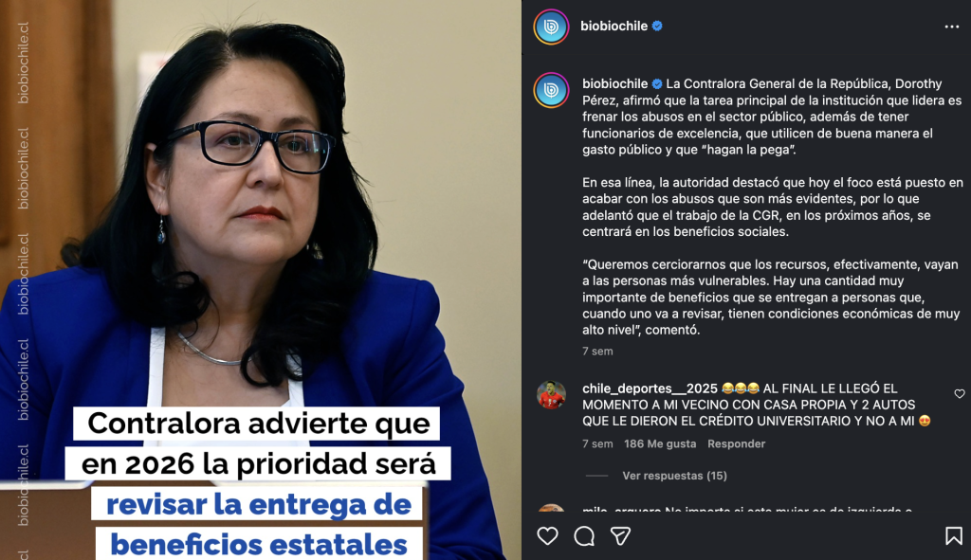Click biobiochile avatar beside caption
The image size is (971, 560).
point(551,90)
